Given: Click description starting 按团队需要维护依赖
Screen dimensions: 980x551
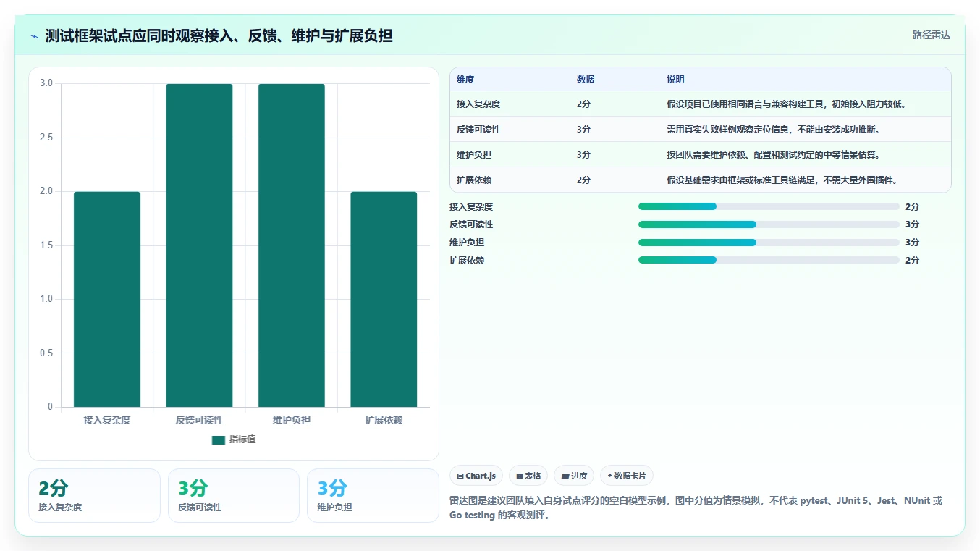Looking at the screenshot, I should [773, 155].
